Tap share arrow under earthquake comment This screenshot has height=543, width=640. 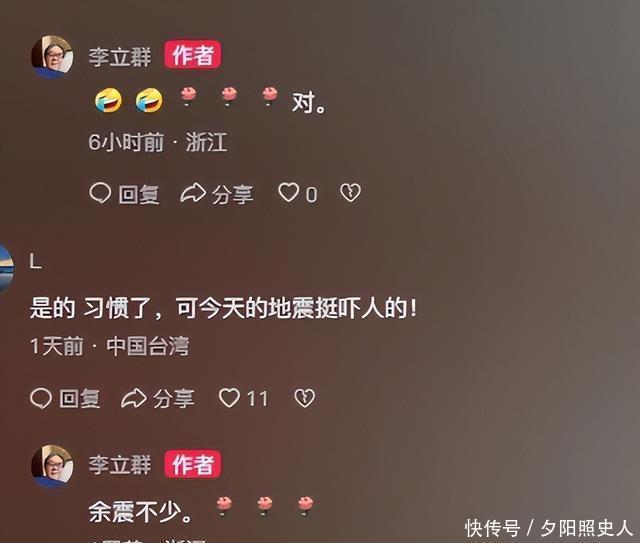tap(134, 398)
